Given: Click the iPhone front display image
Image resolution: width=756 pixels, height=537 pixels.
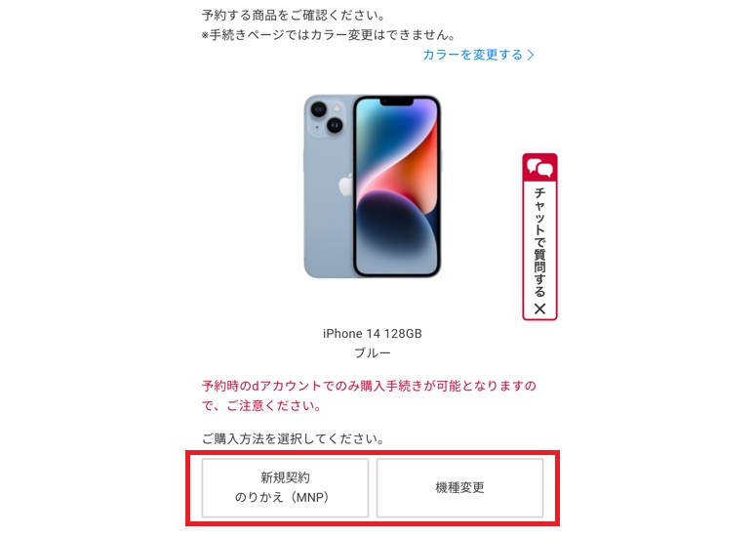Looking at the screenshot, I should pos(397,186).
